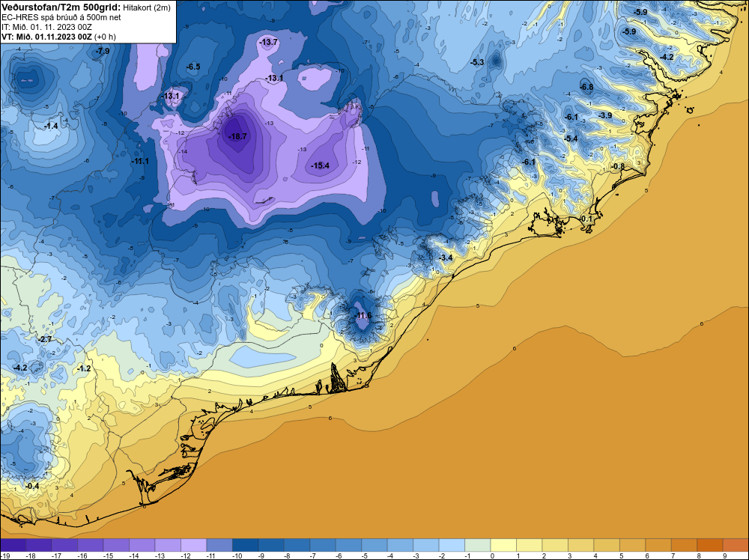Click the -11.6 temperature label

pos(363,316)
